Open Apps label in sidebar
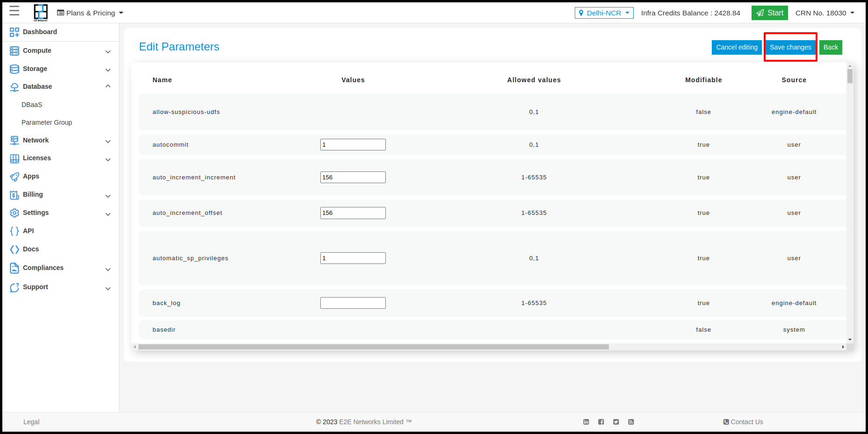868x434 pixels. click(31, 176)
